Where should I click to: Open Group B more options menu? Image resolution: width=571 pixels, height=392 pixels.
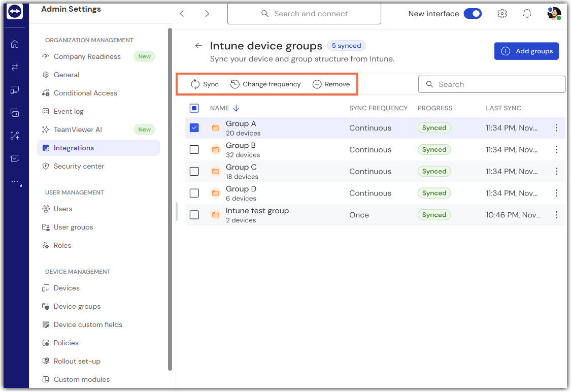[x=556, y=150]
